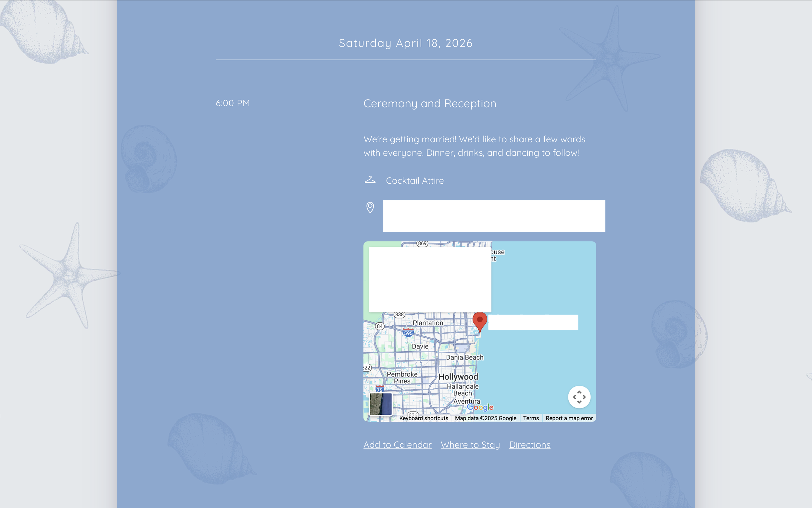This screenshot has width=812, height=508.
Task: Click the Route 869 shield on the map
Action: [422, 243]
